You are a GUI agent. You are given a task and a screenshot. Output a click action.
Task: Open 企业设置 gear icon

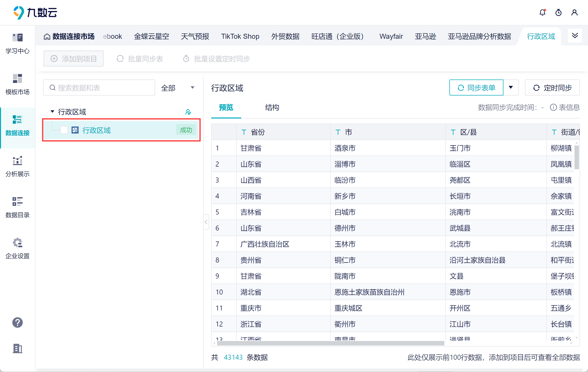point(18,248)
